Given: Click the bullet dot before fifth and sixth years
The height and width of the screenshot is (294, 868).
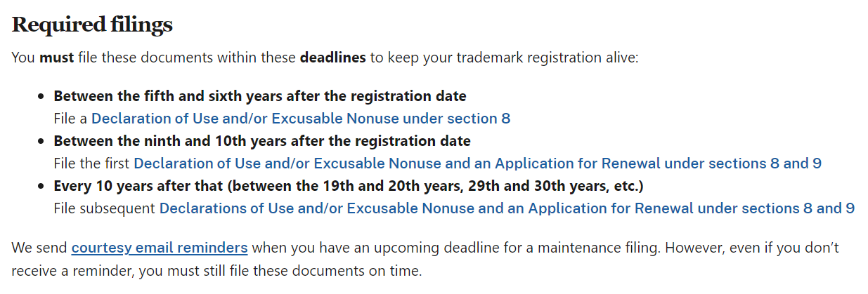Looking at the screenshot, I should coord(41,97).
